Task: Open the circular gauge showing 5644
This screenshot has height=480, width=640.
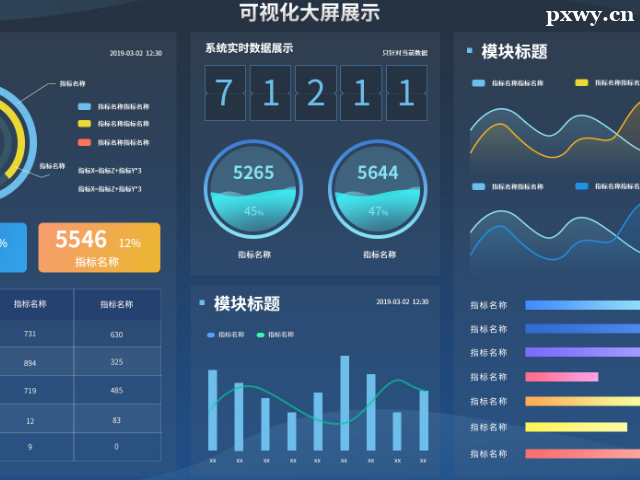Action: point(378,189)
